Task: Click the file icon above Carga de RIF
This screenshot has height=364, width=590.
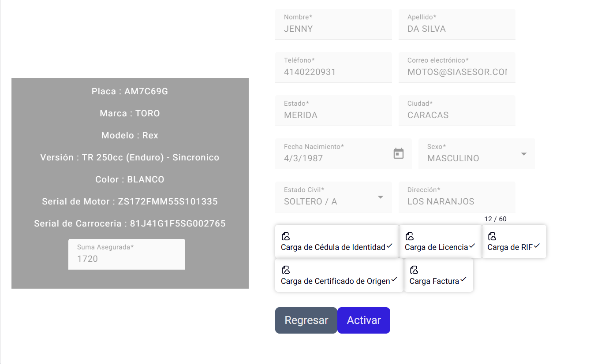Action: (492, 237)
